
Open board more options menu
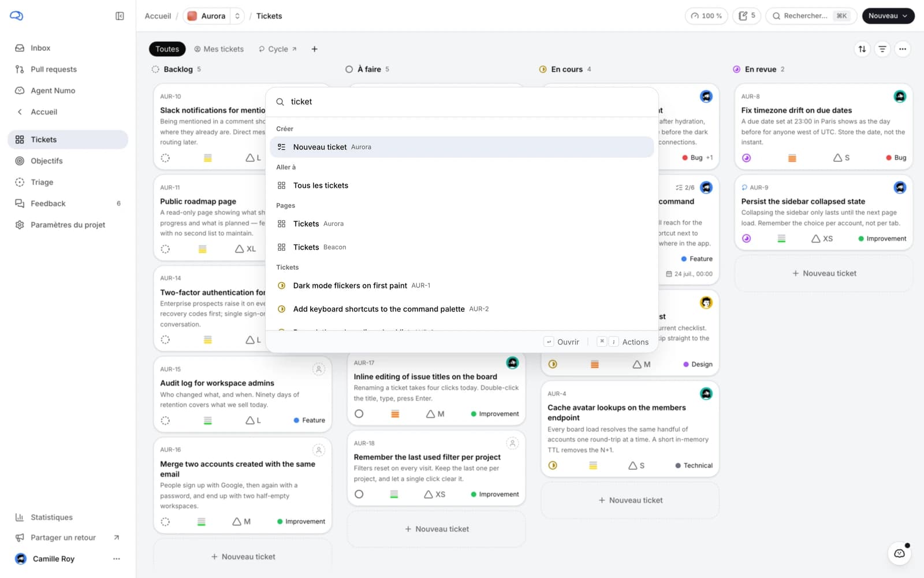(903, 49)
